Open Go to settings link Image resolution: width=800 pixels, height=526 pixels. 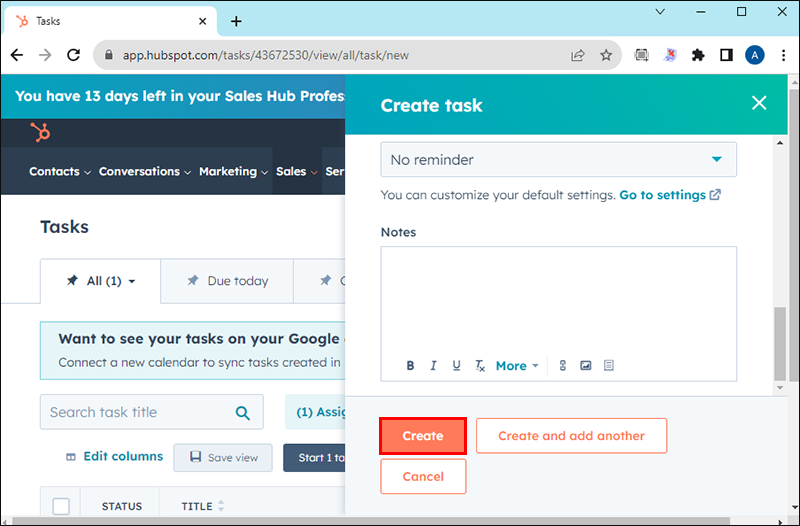pyautogui.click(x=670, y=195)
